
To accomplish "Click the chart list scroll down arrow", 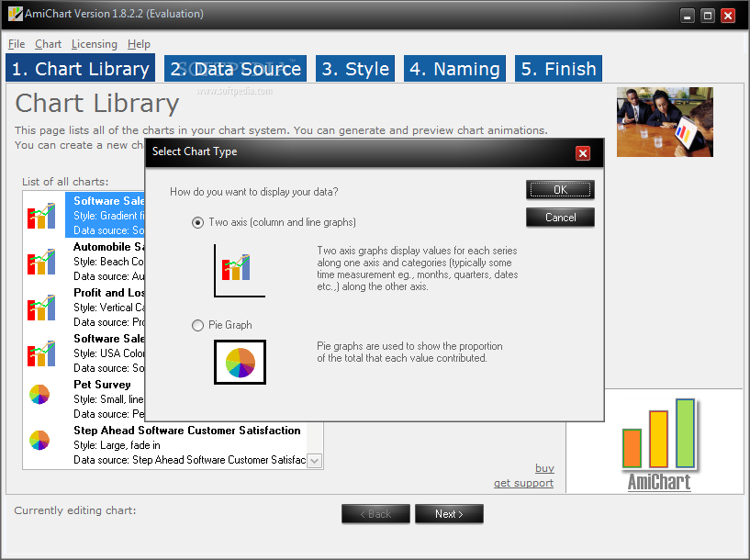I will coord(314,461).
